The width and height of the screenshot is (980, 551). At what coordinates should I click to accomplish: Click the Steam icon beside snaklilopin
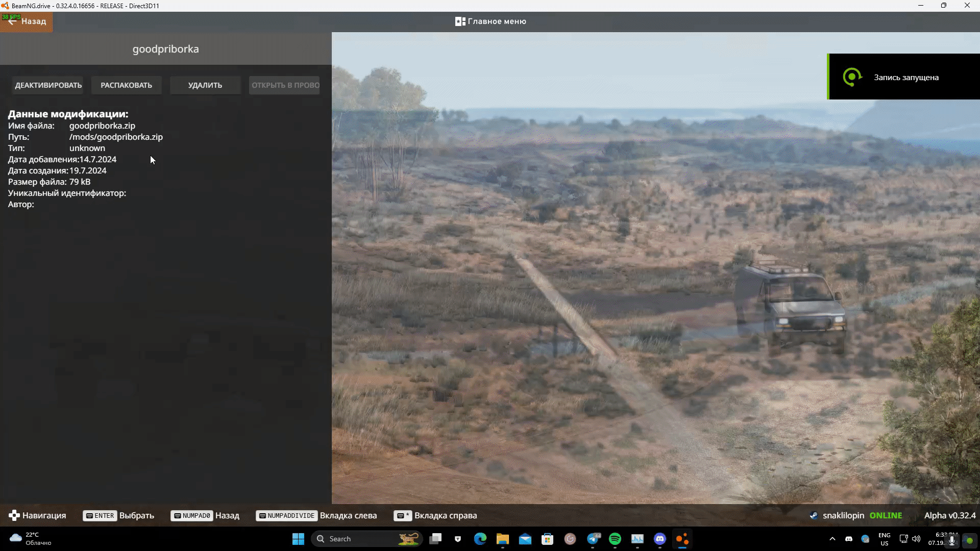pos(814,515)
